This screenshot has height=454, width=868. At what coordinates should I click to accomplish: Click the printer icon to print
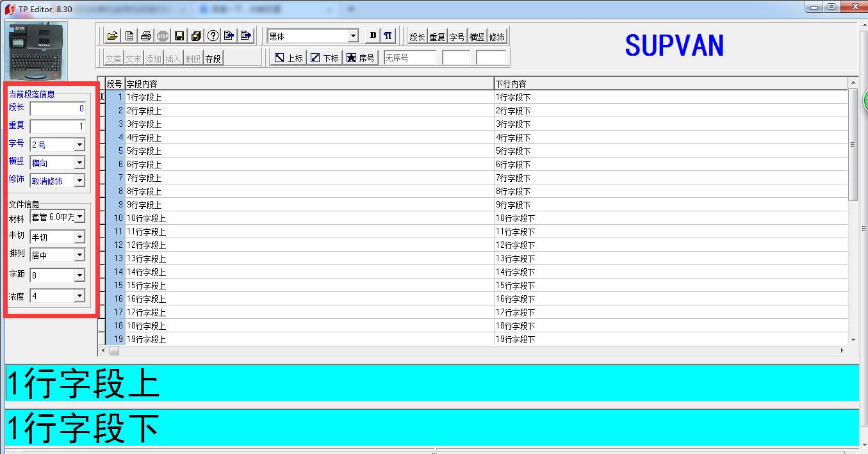[146, 36]
